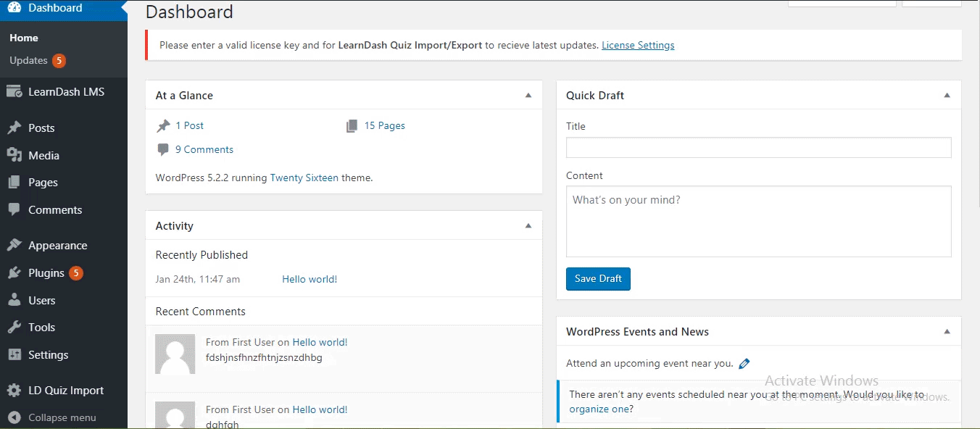Open the Plugins menu
This screenshot has height=429, width=980.
[x=64, y=273]
